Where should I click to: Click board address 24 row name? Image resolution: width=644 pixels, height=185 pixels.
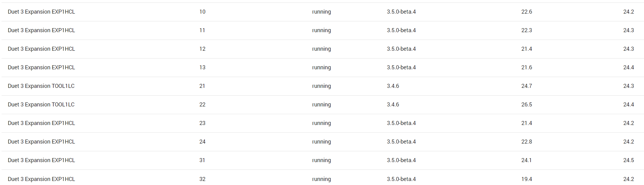pyautogui.click(x=41, y=142)
